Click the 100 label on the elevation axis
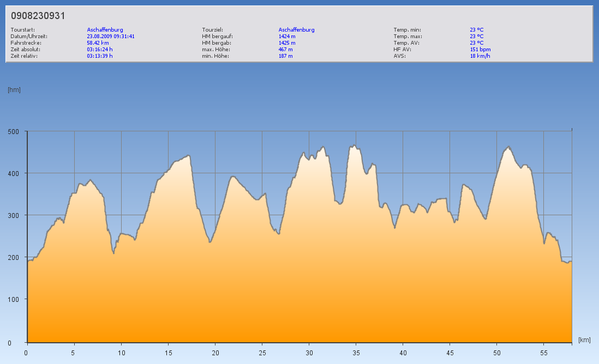599x364 pixels. coord(14,300)
